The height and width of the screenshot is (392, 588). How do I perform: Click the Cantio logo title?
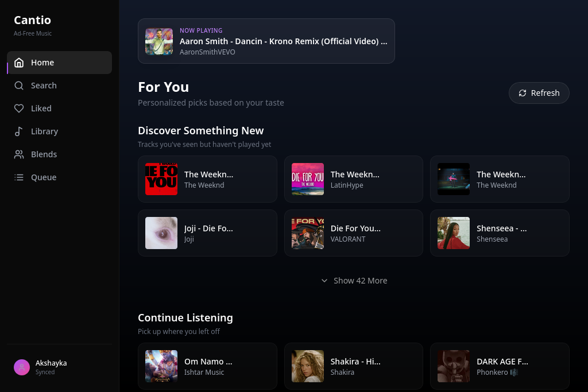pyautogui.click(x=32, y=20)
